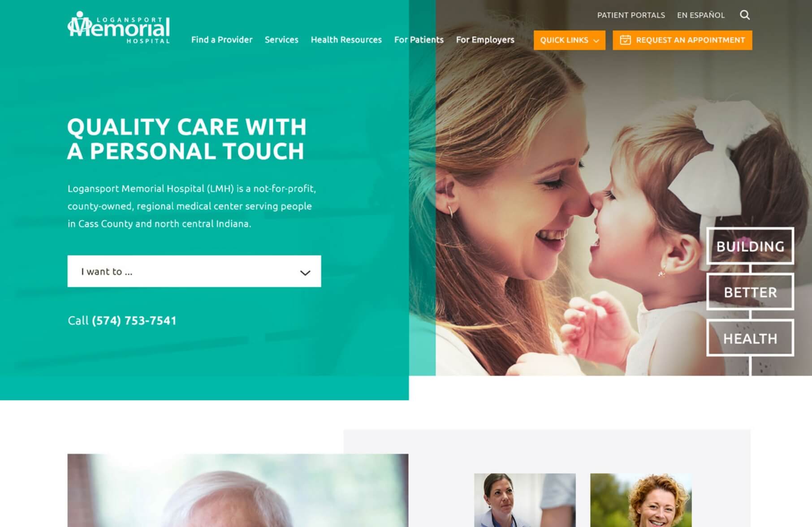
Task: Click the calendar icon on appointment button
Action: click(625, 40)
